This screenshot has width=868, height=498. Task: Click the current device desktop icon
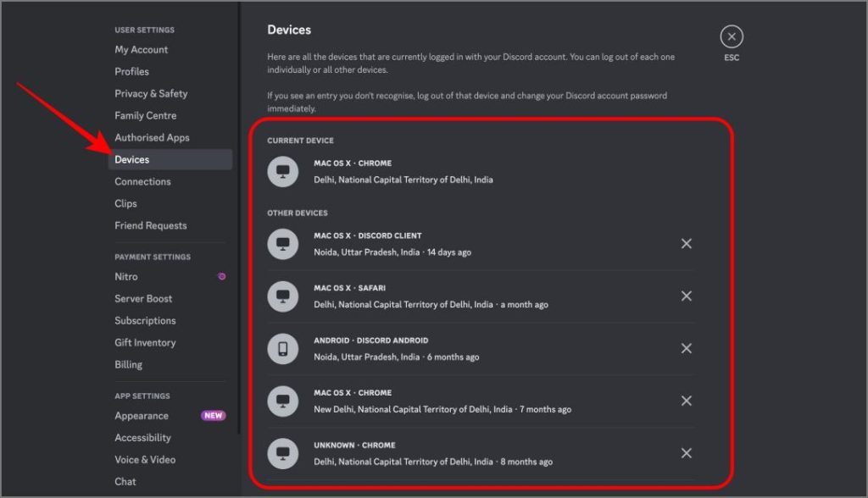click(283, 172)
